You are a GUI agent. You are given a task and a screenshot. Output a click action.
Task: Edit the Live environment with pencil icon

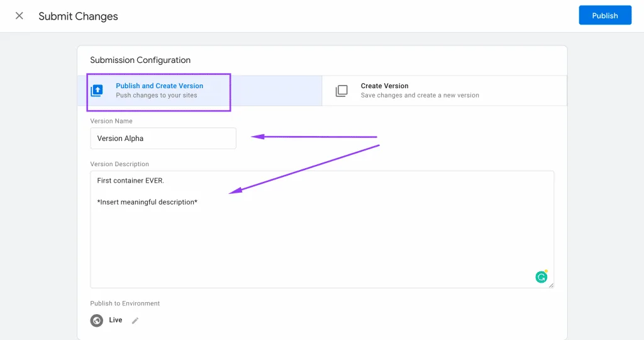point(135,320)
